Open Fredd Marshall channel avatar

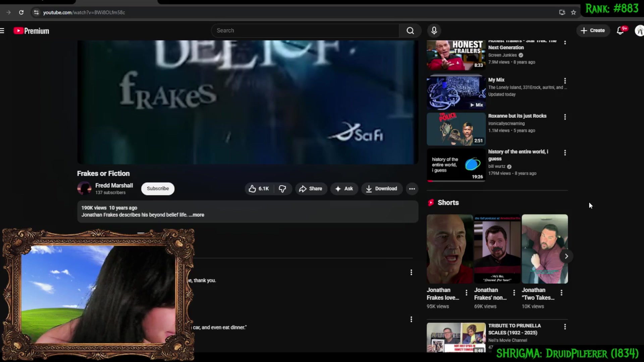coord(84,188)
